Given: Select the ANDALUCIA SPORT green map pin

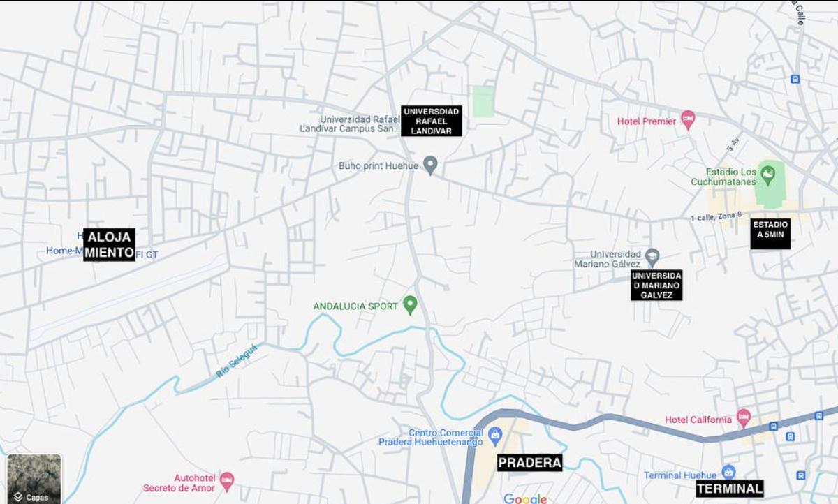Looking at the screenshot, I should pyautogui.click(x=410, y=304).
